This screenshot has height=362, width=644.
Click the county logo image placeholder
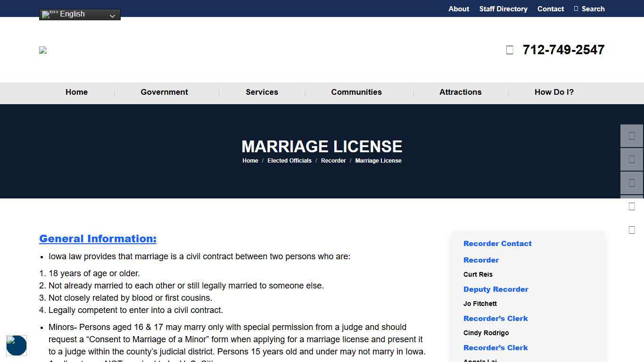coord(42,50)
